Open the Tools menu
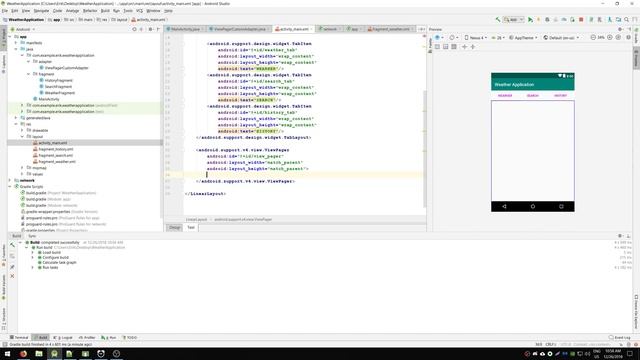Viewport: 640px width, 360px height. pos(128,11)
